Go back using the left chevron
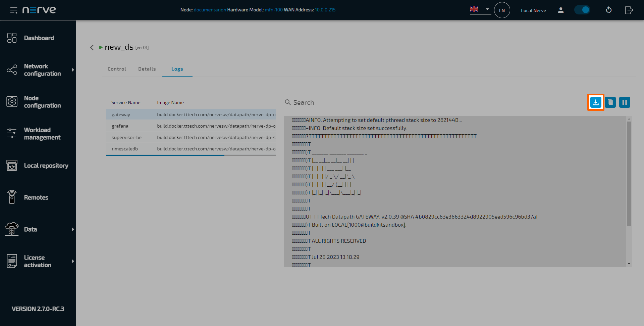 point(92,48)
